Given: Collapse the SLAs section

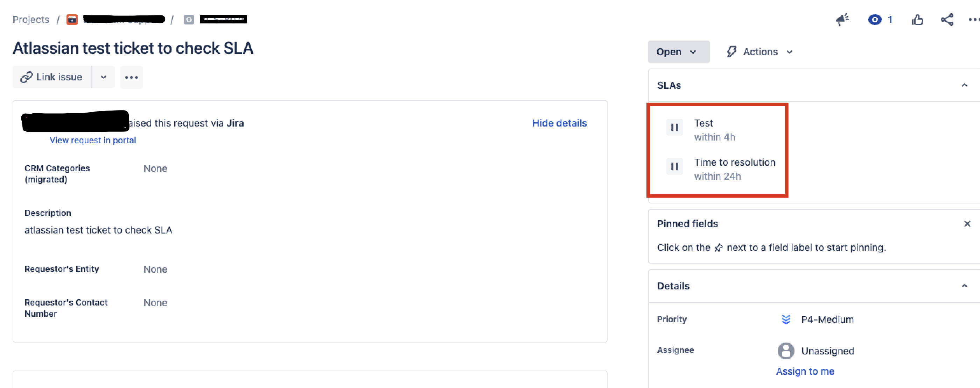Looking at the screenshot, I should pyautogui.click(x=964, y=85).
